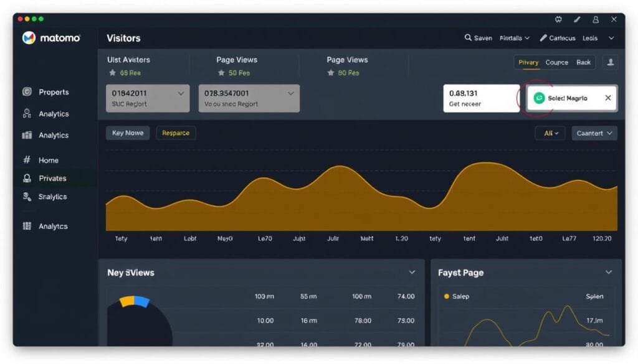Switch to the Counce tab
Viewport: 638px width, 364px height.
pos(556,62)
